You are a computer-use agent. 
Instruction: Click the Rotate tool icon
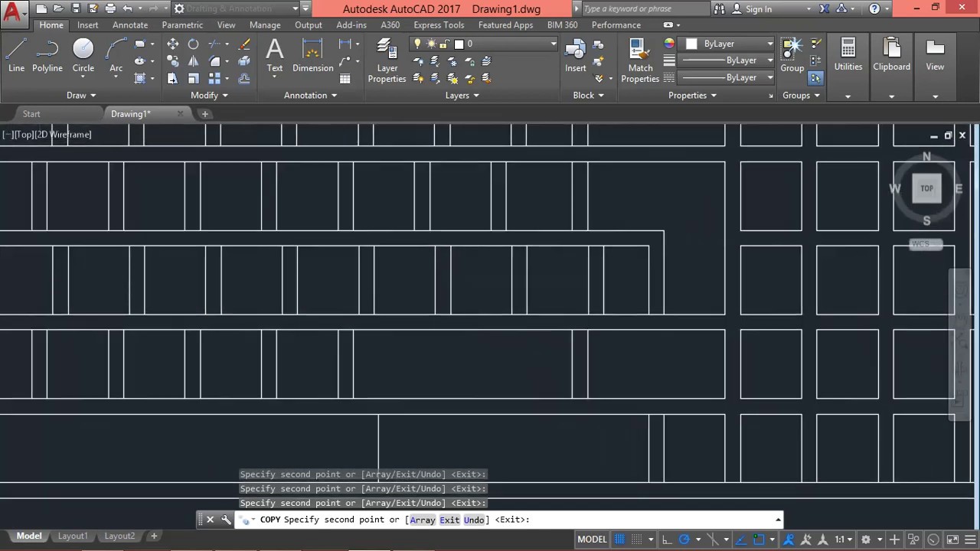194,44
